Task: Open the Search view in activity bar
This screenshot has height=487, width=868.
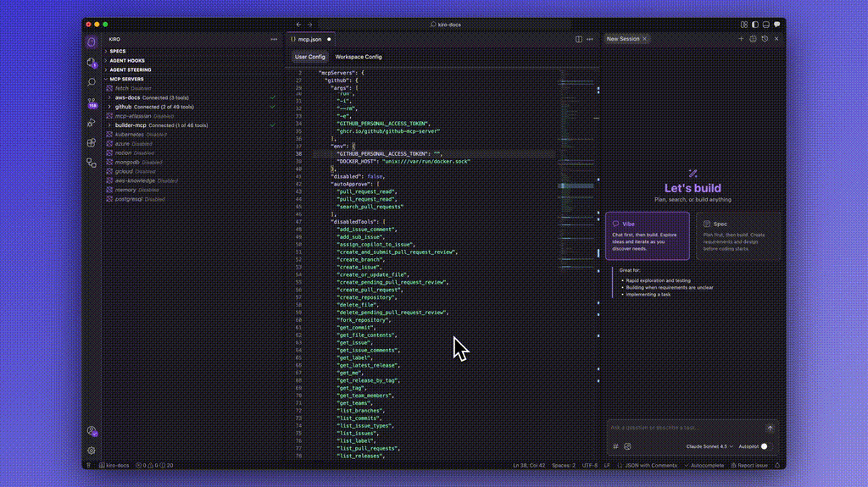Action: (x=92, y=82)
